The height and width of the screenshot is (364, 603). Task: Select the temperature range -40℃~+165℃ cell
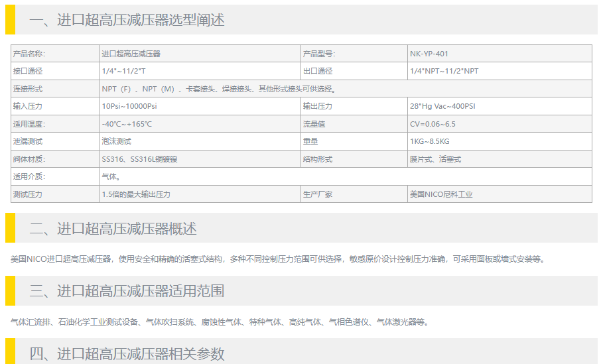[127, 124]
